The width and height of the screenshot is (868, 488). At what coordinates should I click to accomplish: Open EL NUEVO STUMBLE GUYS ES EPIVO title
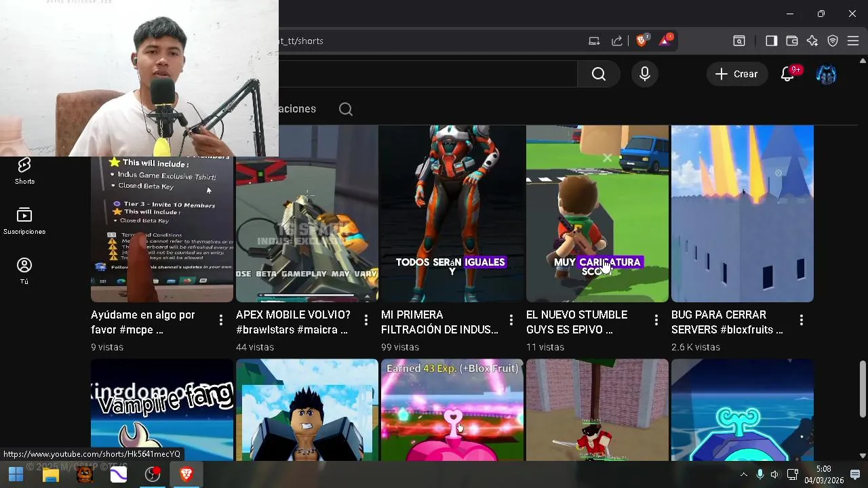576,323
